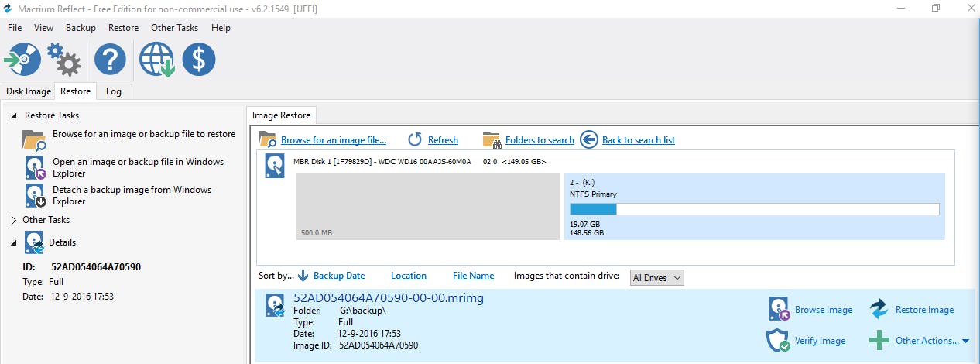The image size is (980, 364).
Task: Click the Restore Image arrows icon
Action: 879,309
